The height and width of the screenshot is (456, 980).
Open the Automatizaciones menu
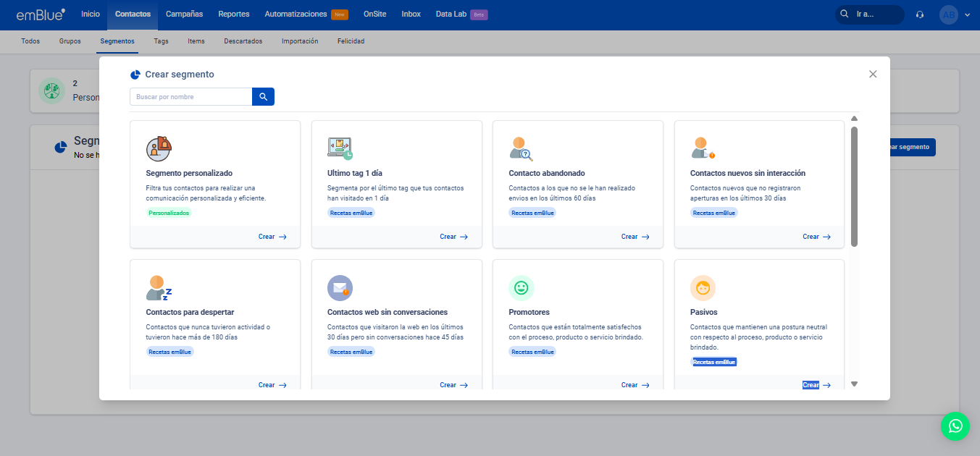click(x=296, y=14)
